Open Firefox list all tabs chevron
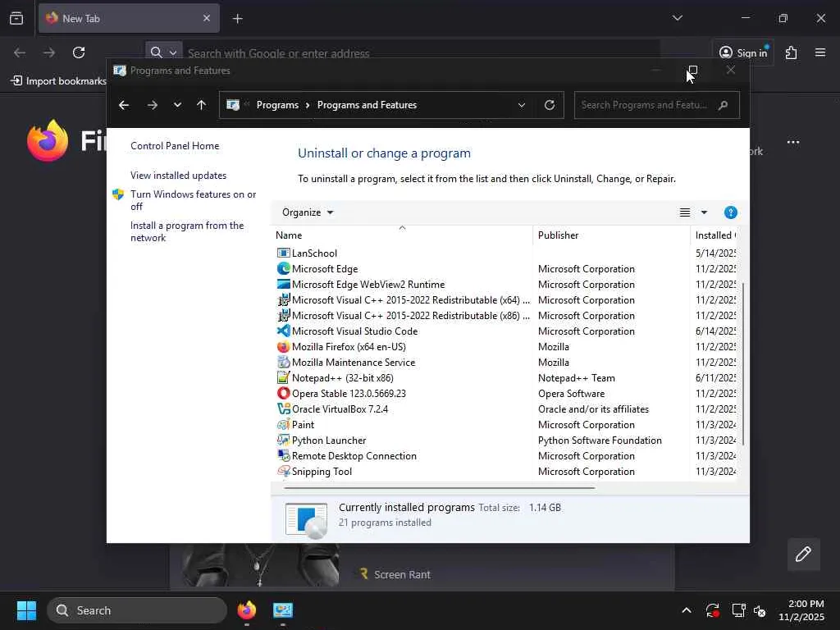 click(x=677, y=18)
